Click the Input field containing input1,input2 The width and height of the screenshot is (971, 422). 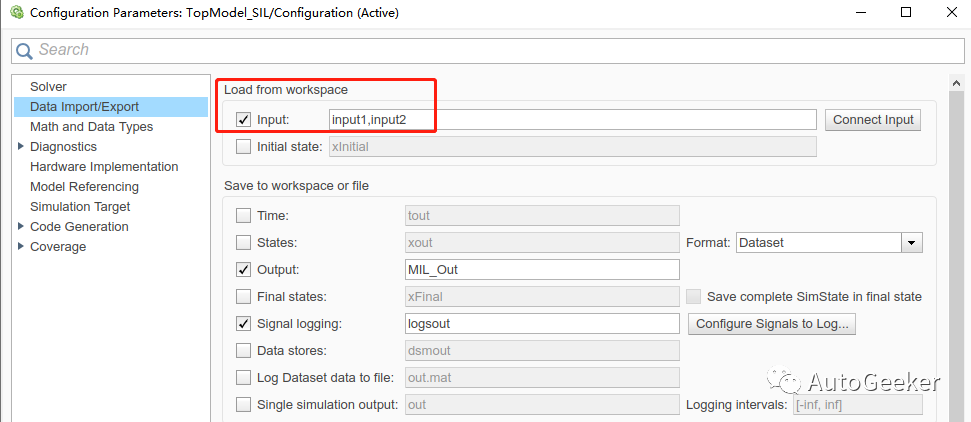(x=573, y=120)
